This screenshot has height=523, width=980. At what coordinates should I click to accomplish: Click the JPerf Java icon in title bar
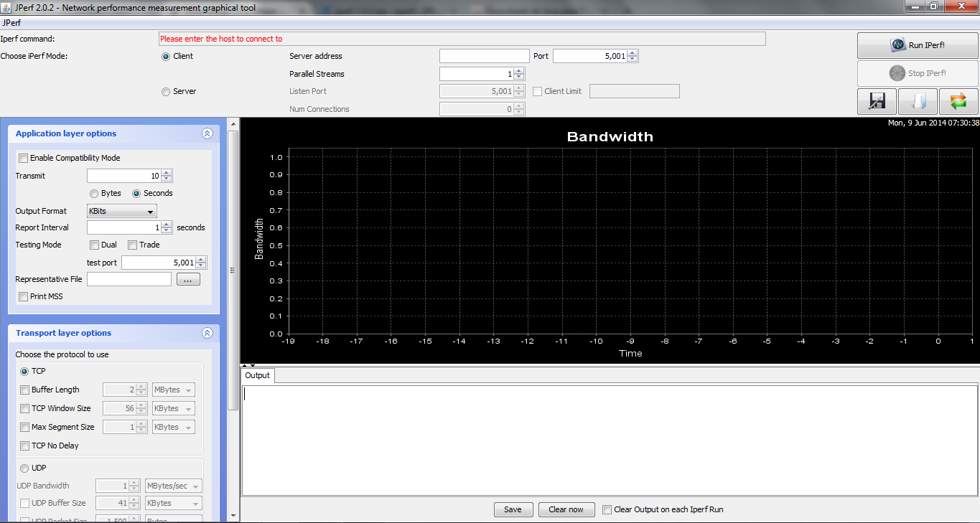pyautogui.click(x=6, y=6)
